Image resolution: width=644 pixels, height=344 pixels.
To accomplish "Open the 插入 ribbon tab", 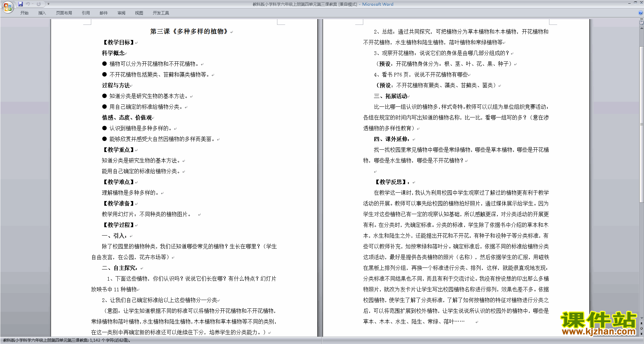I will click(42, 13).
